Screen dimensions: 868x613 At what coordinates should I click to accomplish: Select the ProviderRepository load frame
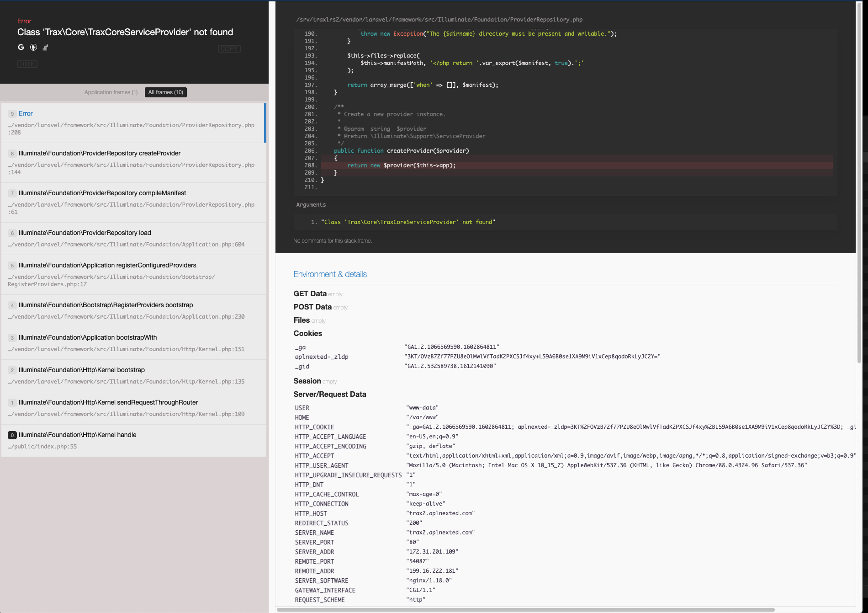click(x=132, y=238)
